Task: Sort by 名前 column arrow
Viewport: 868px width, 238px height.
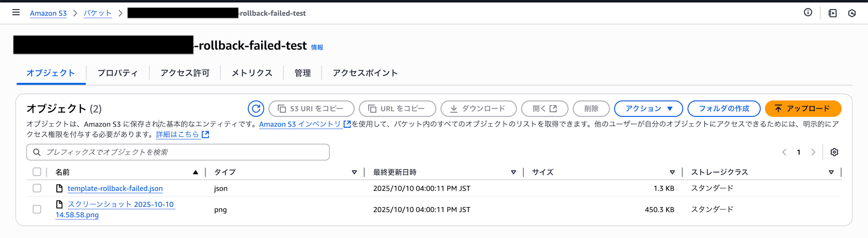Action: click(196, 172)
